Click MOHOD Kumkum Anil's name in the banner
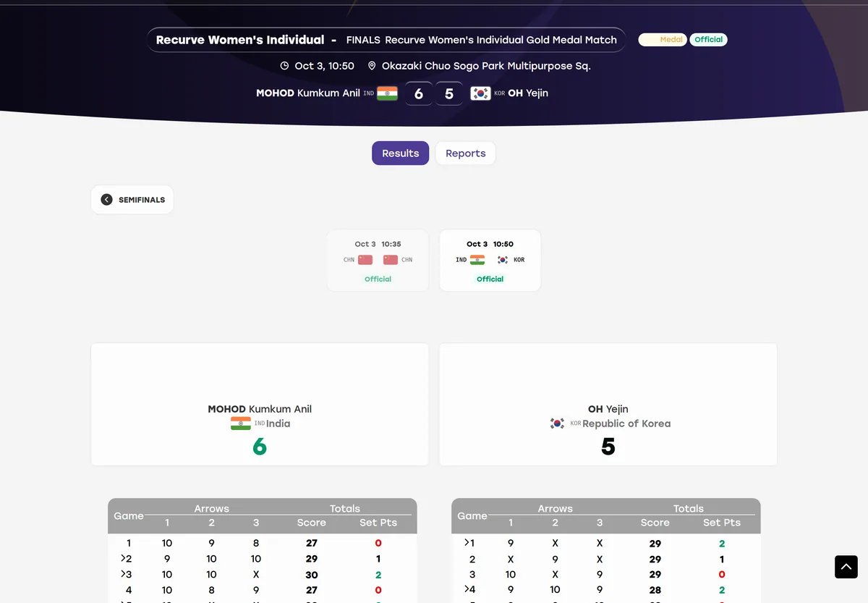Screen dimensions: 868x603 [308, 93]
